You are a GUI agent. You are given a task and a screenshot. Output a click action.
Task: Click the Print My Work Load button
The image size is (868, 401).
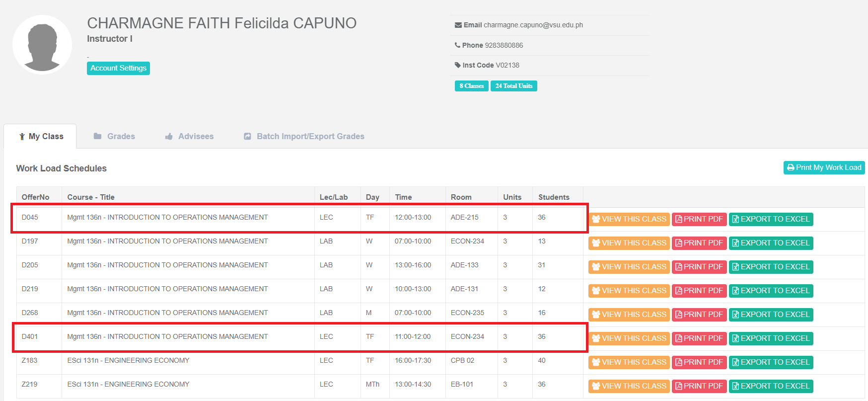(824, 167)
